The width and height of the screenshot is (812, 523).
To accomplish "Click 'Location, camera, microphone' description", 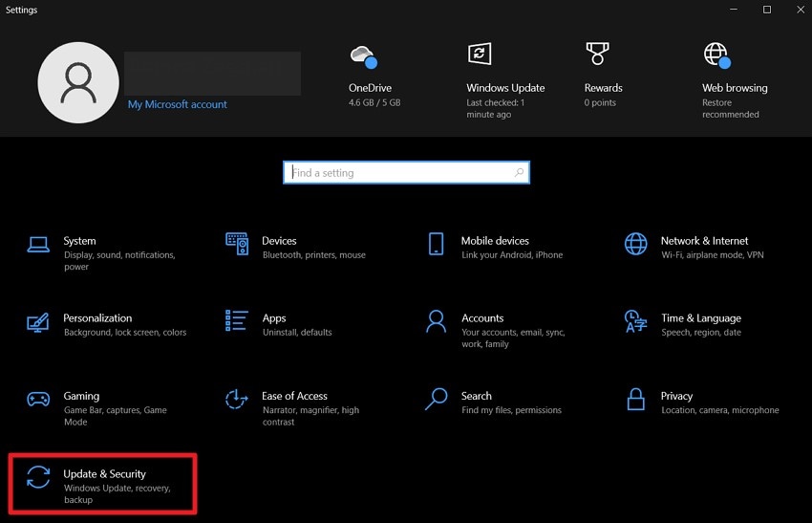I will [720, 410].
